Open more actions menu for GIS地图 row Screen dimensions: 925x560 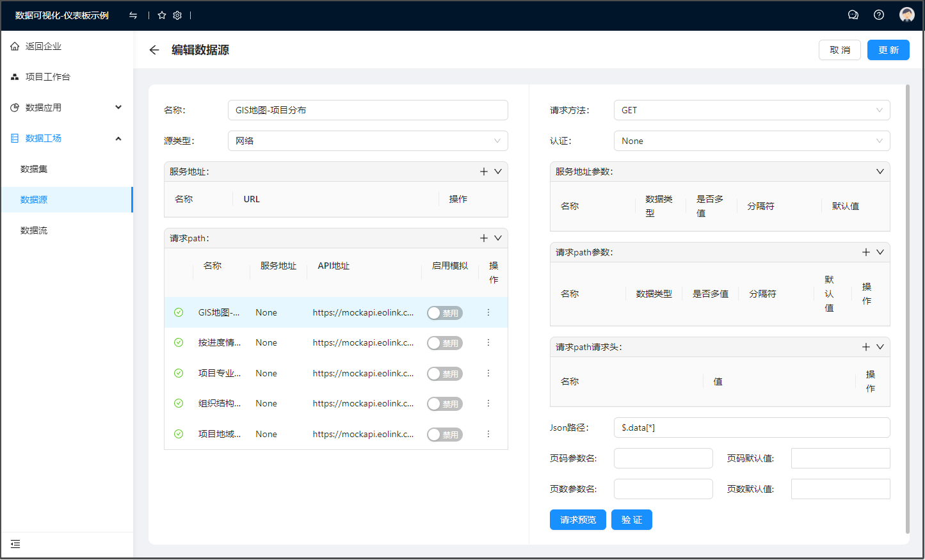tap(488, 312)
